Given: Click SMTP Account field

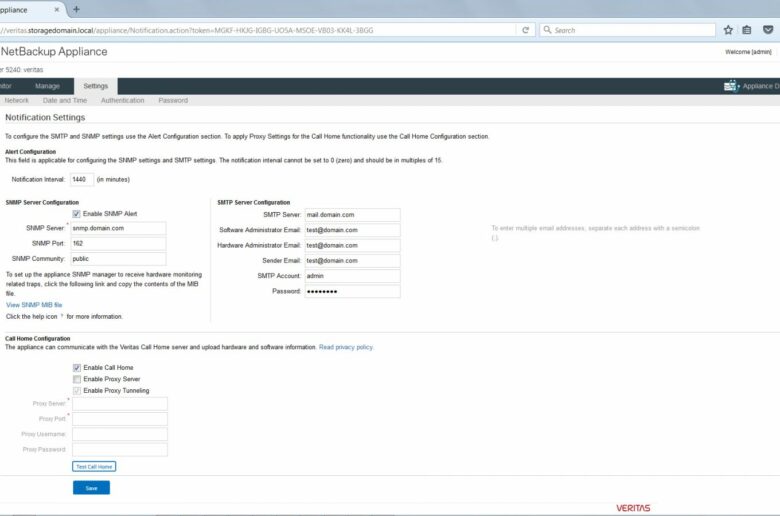Looking at the screenshot, I should [352, 276].
